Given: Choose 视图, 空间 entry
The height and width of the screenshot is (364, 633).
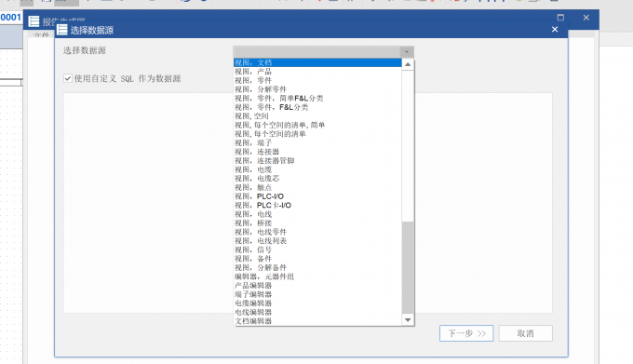Looking at the screenshot, I should tap(317, 115).
